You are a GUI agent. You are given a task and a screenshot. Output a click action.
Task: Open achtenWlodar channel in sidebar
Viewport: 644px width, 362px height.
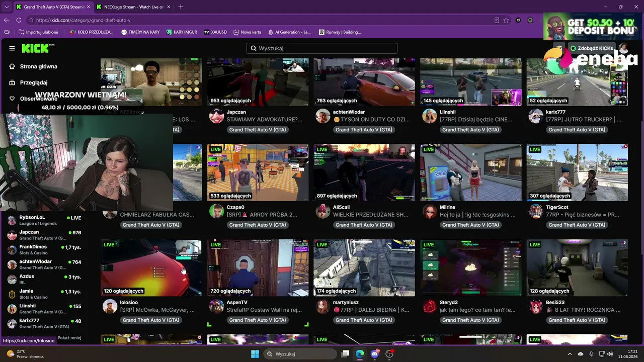[x=44, y=264]
